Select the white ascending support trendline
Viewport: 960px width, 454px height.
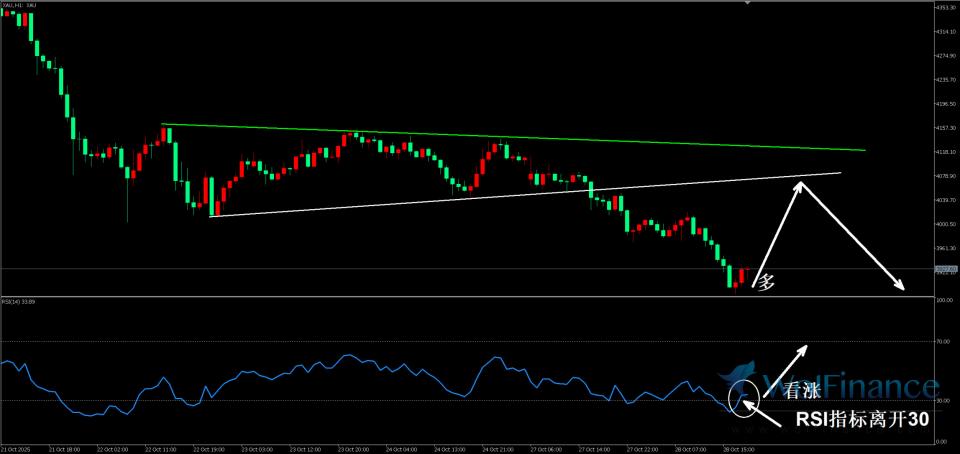click(x=500, y=195)
